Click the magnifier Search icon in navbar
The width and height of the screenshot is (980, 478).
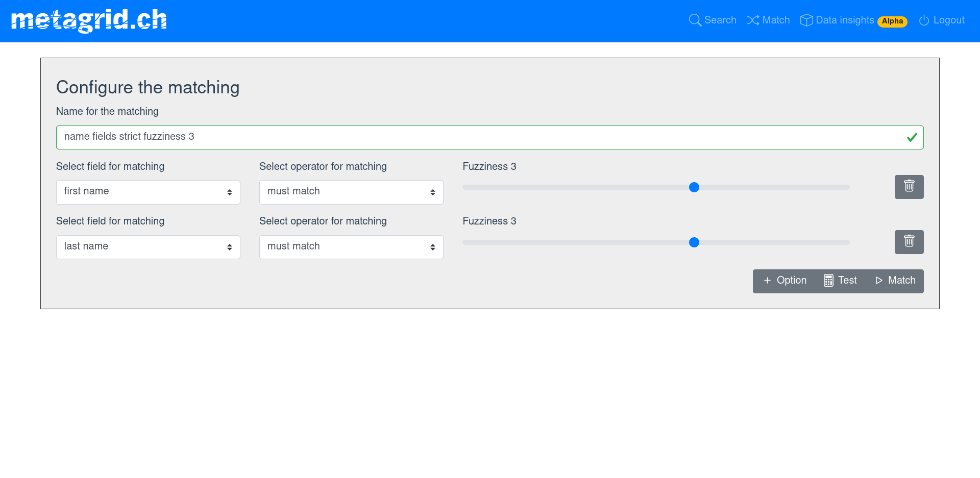pyautogui.click(x=695, y=20)
